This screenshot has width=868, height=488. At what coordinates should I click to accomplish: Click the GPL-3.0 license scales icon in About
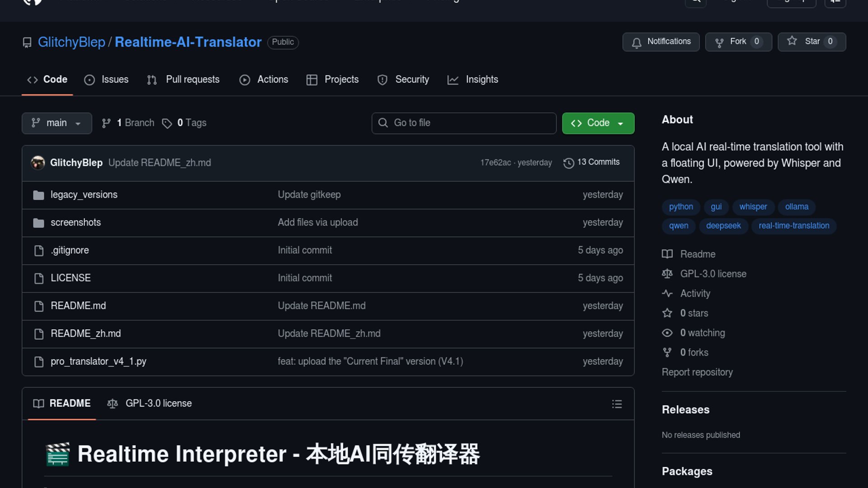[x=667, y=274]
